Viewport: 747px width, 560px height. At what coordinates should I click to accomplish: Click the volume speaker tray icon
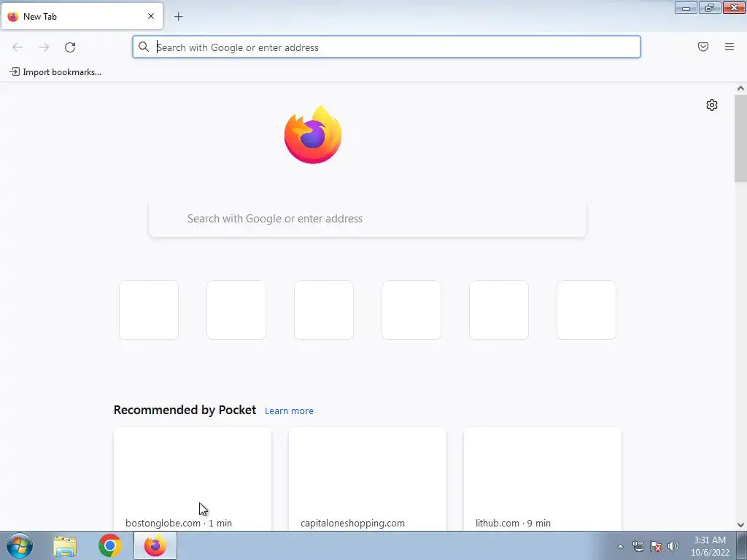[x=673, y=546]
